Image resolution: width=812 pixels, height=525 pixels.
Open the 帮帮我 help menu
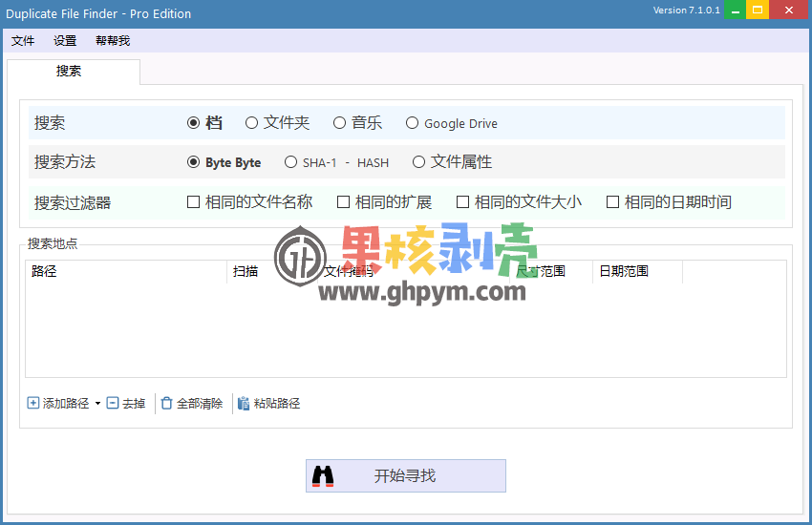point(113,41)
